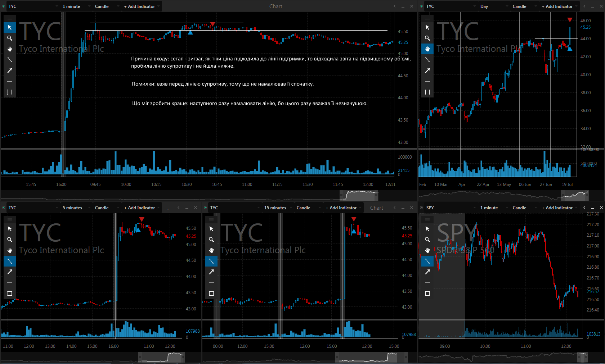Select the trend line tool in the TYC 5 minutes chart
This screenshot has width=605, height=364.
point(10,261)
